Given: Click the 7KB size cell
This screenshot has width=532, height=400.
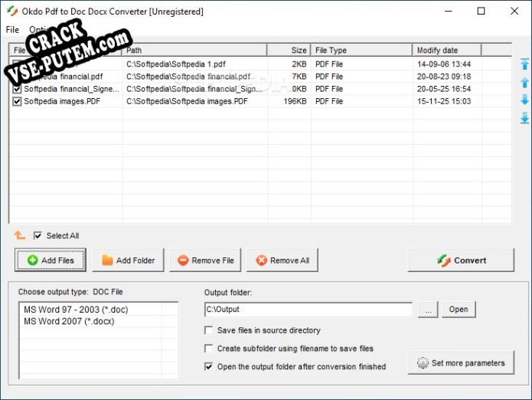Looking at the screenshot, I should pyautogui.click(x=299, y=77).
